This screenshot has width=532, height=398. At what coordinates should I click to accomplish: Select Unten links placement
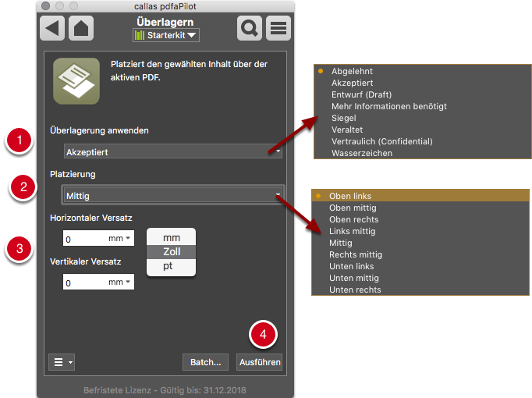420,266
